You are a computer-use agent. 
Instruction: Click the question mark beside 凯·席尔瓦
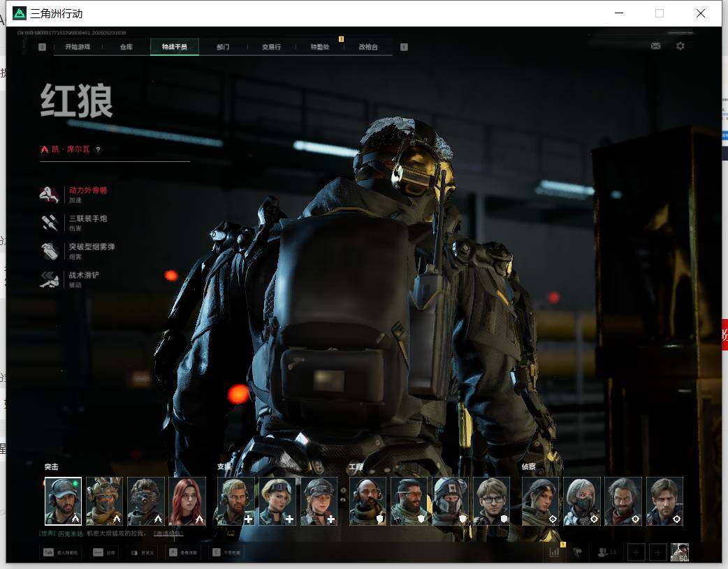98,149
